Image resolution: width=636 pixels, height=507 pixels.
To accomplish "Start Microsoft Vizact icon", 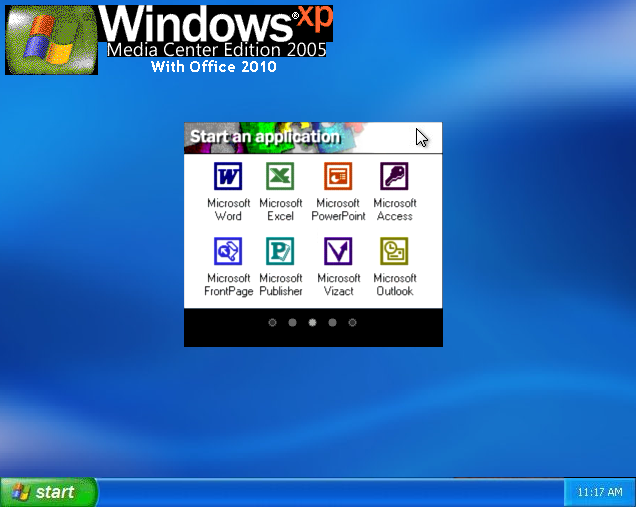I will [338, 251].
